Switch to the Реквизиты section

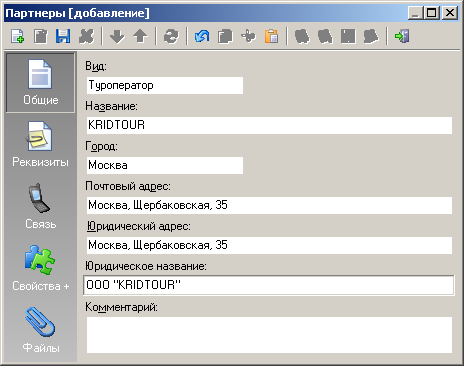point(40,144)
